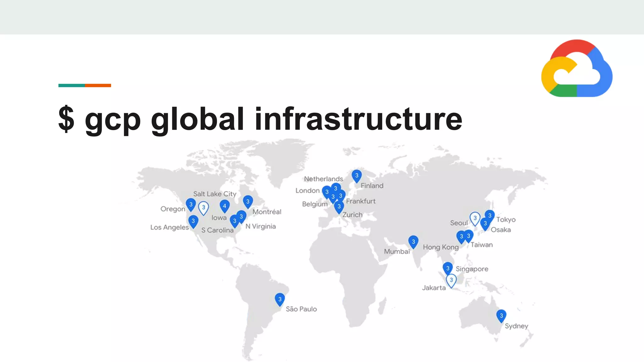Click the 'Iowa' label
644x362 pixels.
pyautogui.click(x=219, y=218)
